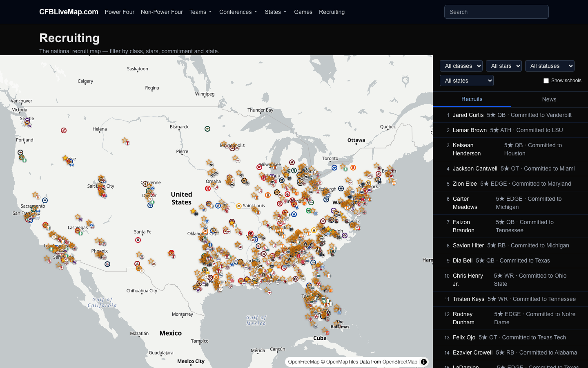This screenshot has width=588, height=368.
Task: Click the Tristen Keys recruit row
Action: tap(510, 299)
